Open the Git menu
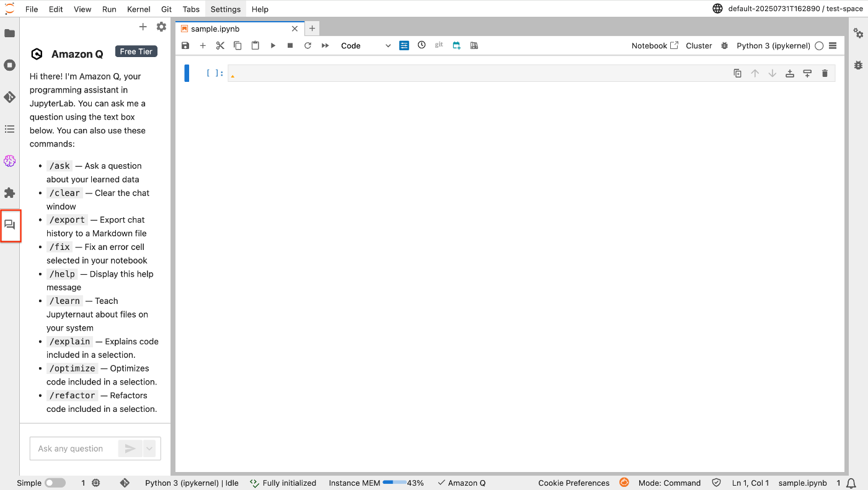Image resolution: width=868 pixels, height=490 pixels. click(x=167, y=9)
